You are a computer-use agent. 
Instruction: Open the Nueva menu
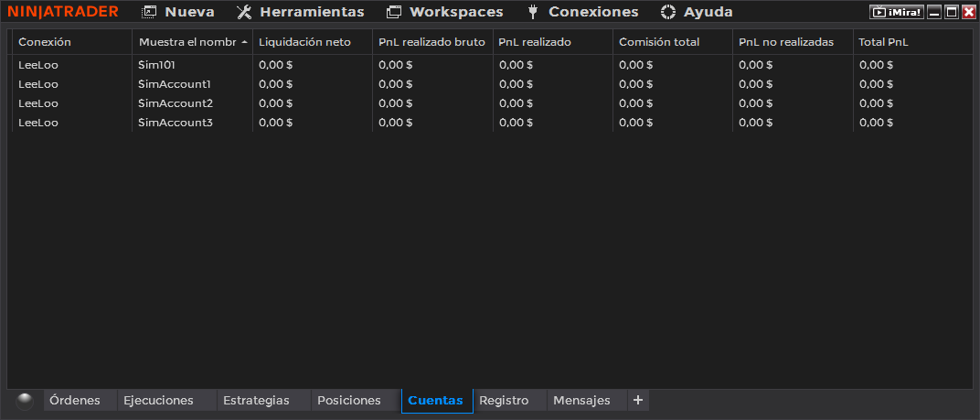click(178, 12)
